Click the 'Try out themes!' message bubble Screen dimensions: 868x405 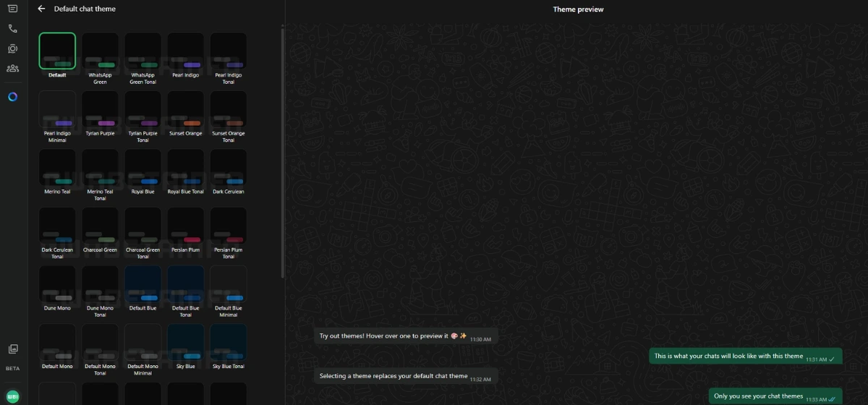click(406, 336)
